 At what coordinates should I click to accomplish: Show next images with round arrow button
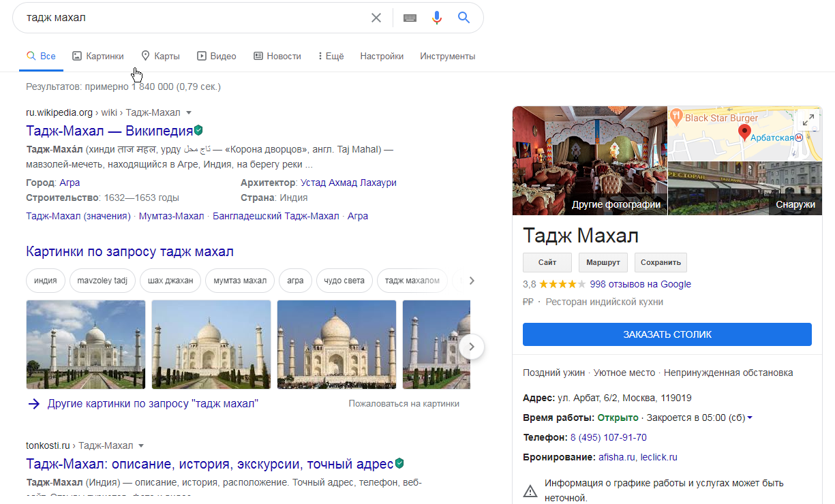point(472,347)
